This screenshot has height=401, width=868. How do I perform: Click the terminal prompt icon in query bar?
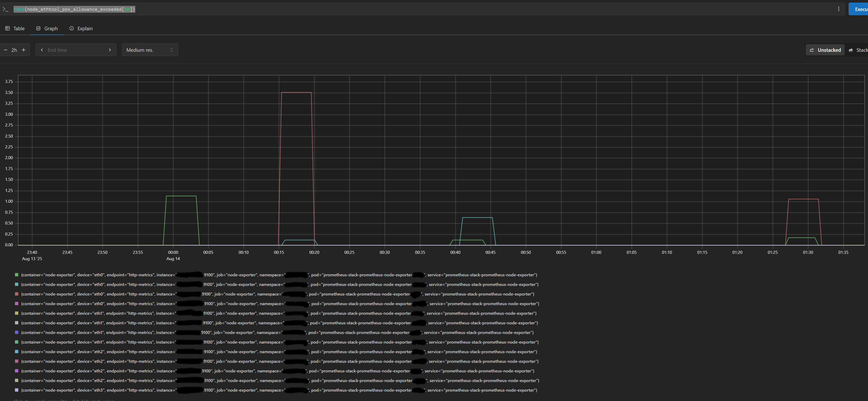[5, 9]
